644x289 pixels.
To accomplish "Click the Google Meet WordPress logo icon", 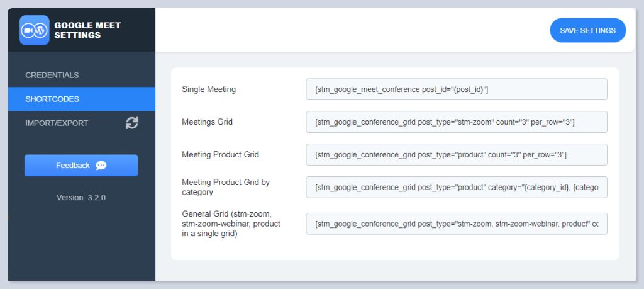I will tap(34, 30).
